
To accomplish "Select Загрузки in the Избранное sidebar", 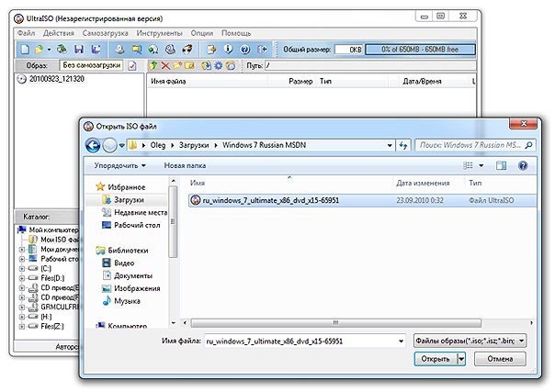I will pos(128,200).
